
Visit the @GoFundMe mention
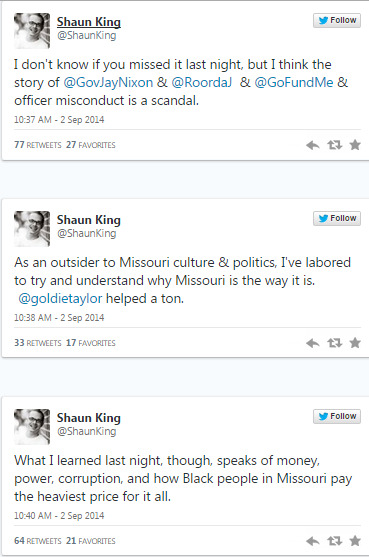coord(294,82)
